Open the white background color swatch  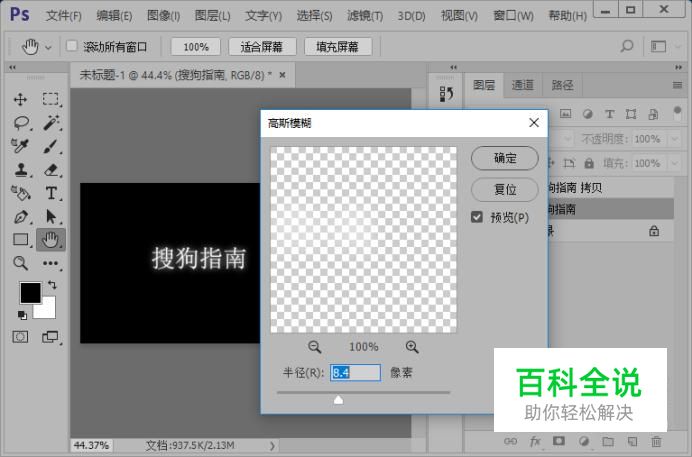[x=48, y=310]
